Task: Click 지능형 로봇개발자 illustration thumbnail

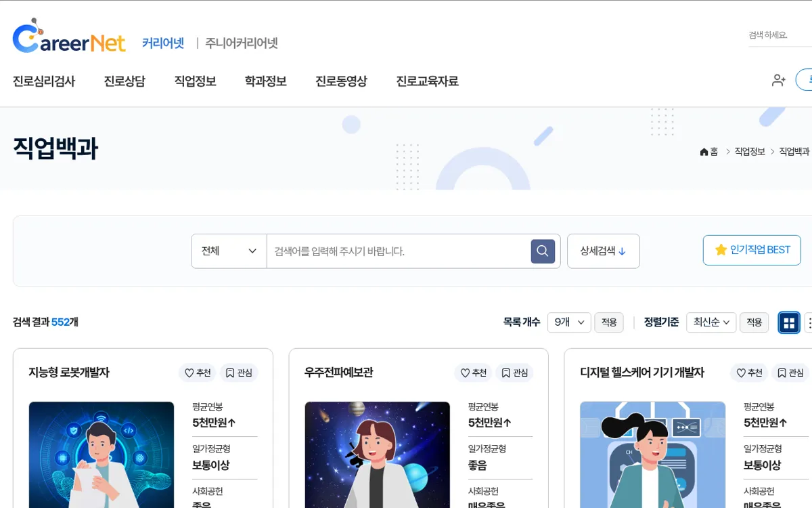Action: click(x=101, y=454)
